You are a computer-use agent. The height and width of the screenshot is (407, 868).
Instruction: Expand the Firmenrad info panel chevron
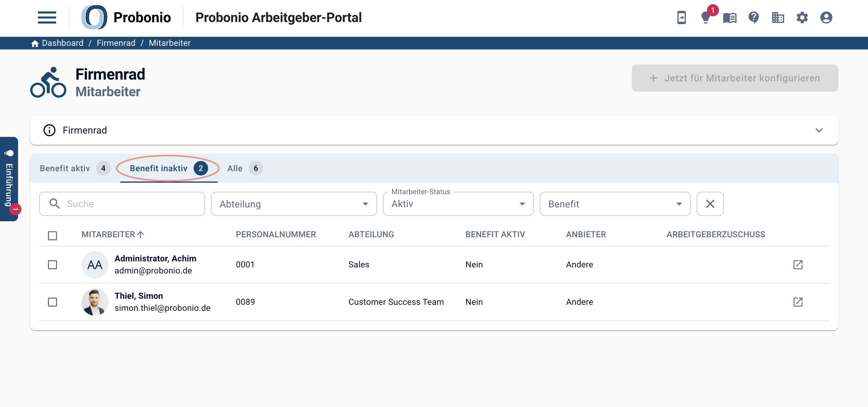click(819, 130)
